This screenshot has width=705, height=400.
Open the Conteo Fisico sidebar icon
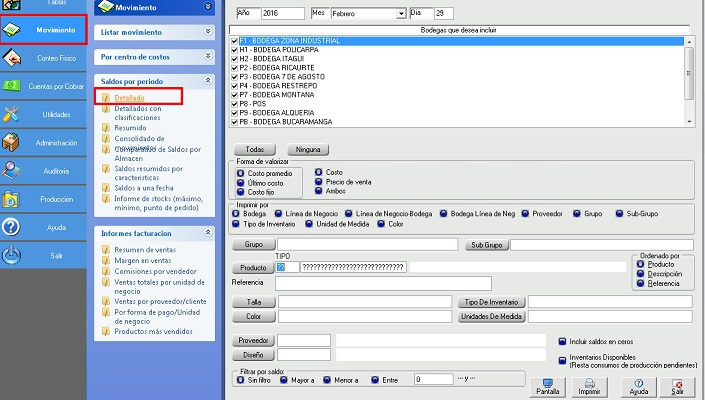point(13,58)
